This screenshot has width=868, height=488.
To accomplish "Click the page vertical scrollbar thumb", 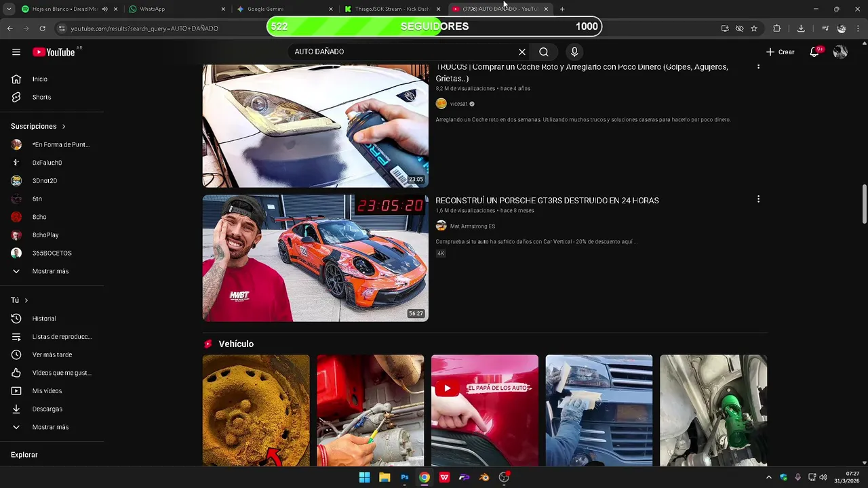I will click(864, 204).
